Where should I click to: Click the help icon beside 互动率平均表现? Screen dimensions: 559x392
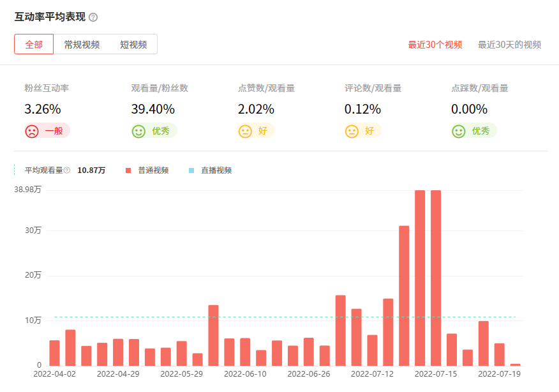(x=93, y=17)
